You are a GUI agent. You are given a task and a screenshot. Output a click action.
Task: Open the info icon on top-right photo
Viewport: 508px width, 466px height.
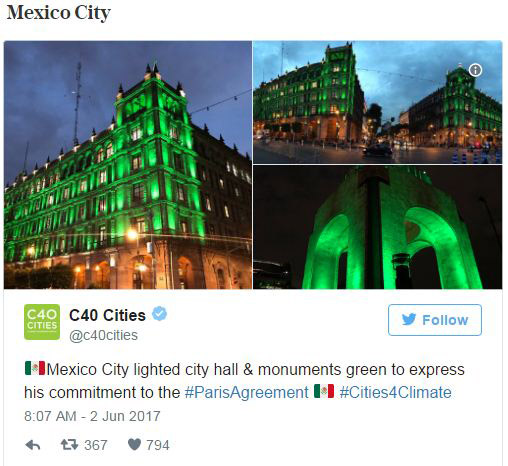(475, 70)
